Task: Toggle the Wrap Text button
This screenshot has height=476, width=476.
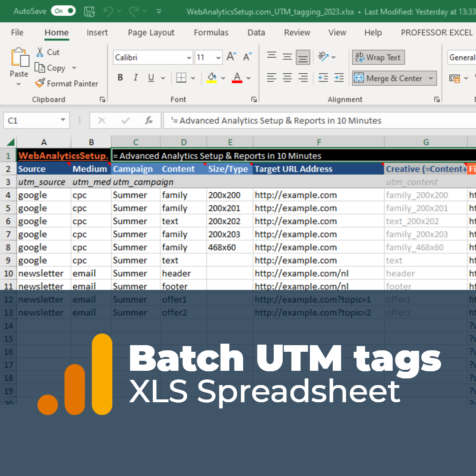Action: coord(378,58)
